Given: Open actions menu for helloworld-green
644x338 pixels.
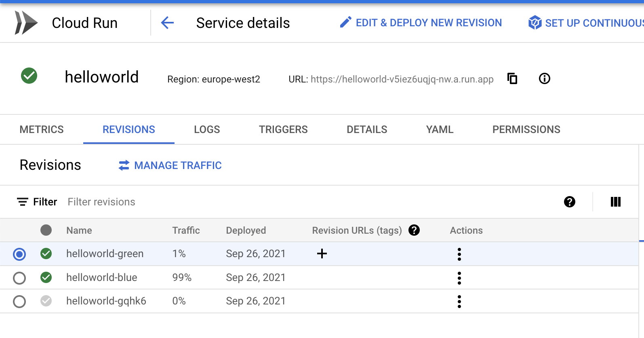Looking at the screenshot, I should (x=459, y=254).
